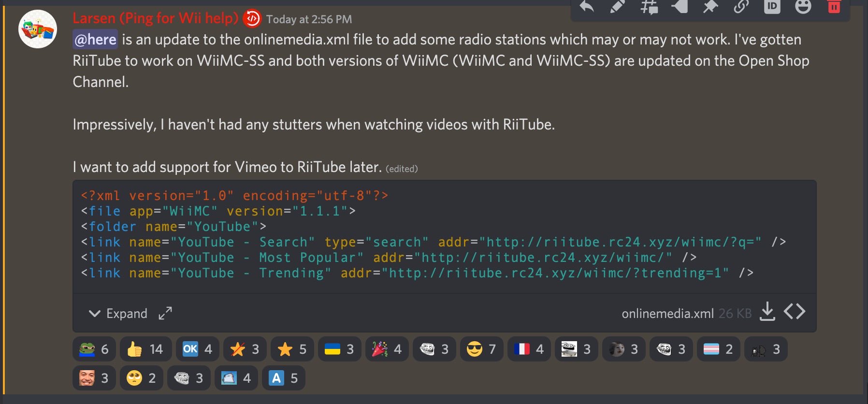Create a thread with the hashtag bubble icon
Image resolution: width=868 pixels, height=404 pixels.
(649, 6)
